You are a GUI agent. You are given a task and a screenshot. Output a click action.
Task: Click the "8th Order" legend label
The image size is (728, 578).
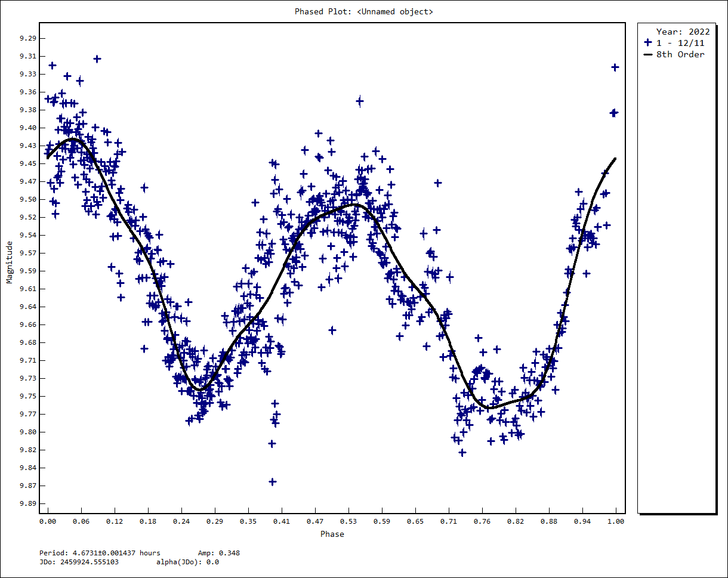point(680,55)
